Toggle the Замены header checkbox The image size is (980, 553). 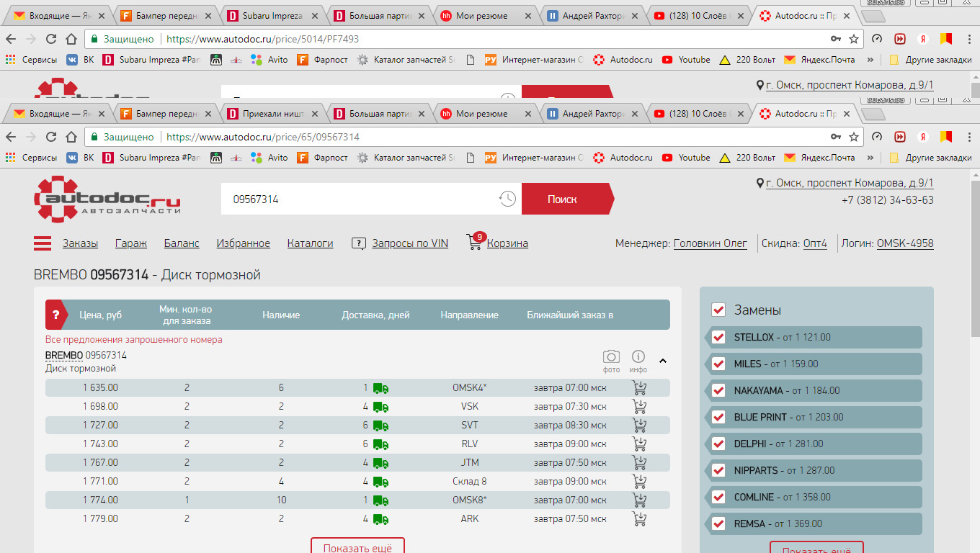[718, 310]
